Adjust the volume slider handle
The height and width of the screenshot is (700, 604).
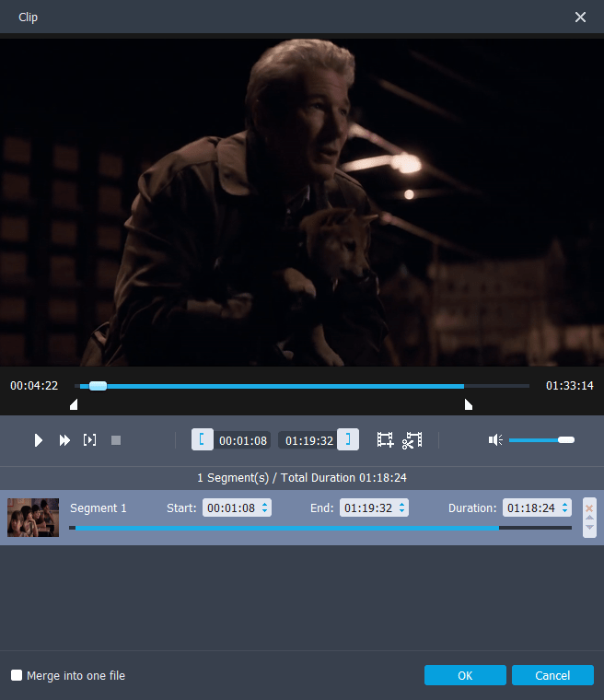[566, 440]
